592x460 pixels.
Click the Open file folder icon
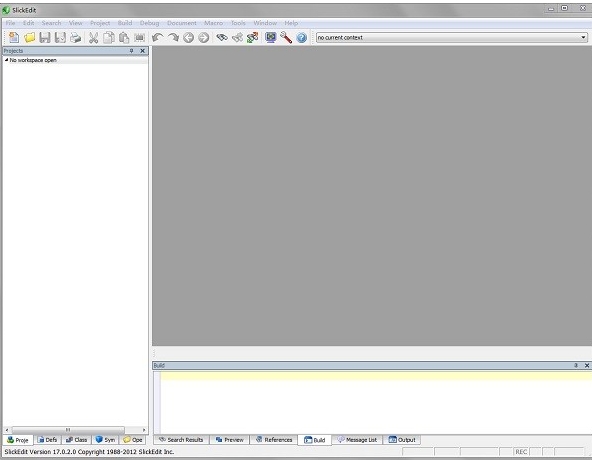pos(29,37)
